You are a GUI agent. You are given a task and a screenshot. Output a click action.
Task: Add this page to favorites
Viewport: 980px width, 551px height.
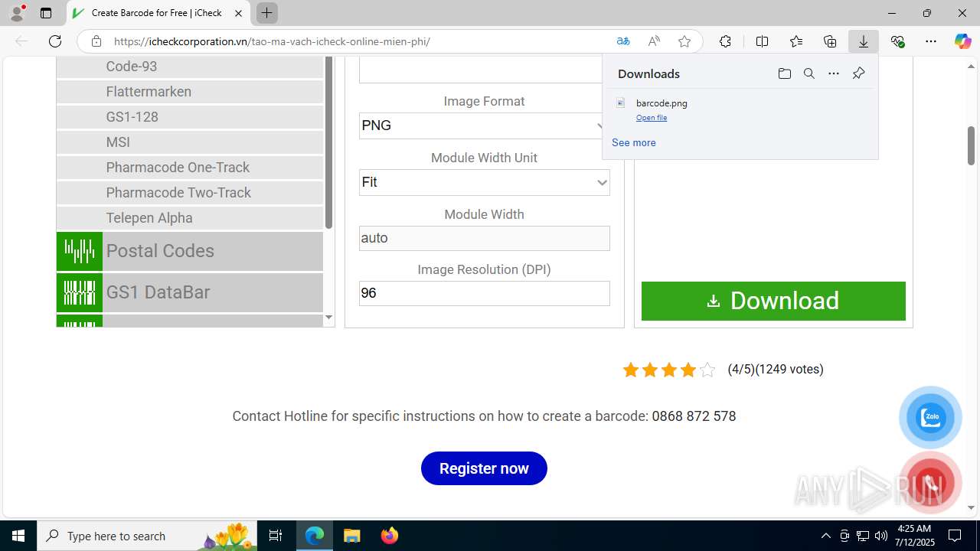pyautogui.click(x=684, y=41)
